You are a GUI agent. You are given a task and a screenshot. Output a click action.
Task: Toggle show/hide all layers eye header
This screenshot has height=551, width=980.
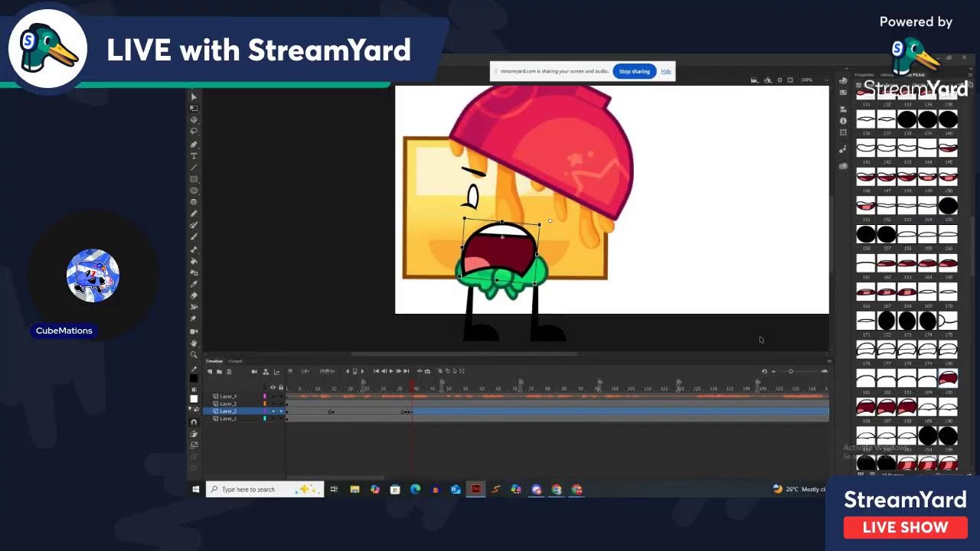click(x=273, y=387)
